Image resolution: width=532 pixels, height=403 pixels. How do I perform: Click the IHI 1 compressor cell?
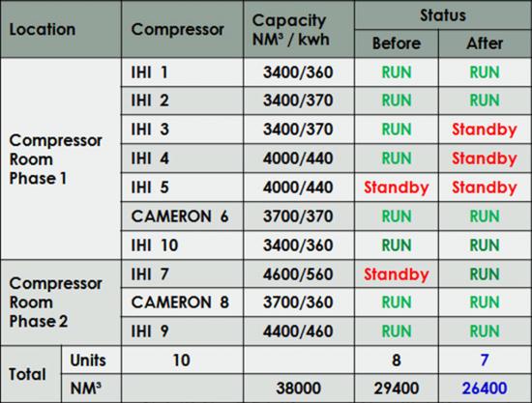182,72
